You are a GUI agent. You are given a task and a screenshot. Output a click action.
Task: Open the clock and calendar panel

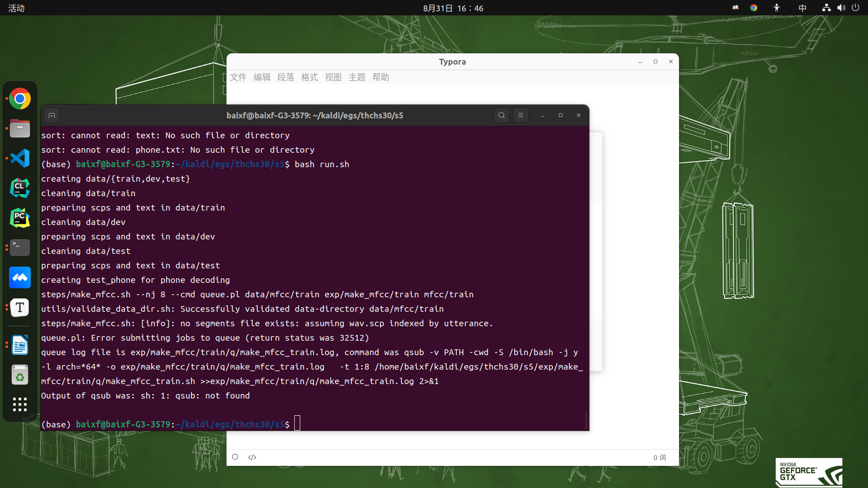pyautogui.click(x=453, y=8)
